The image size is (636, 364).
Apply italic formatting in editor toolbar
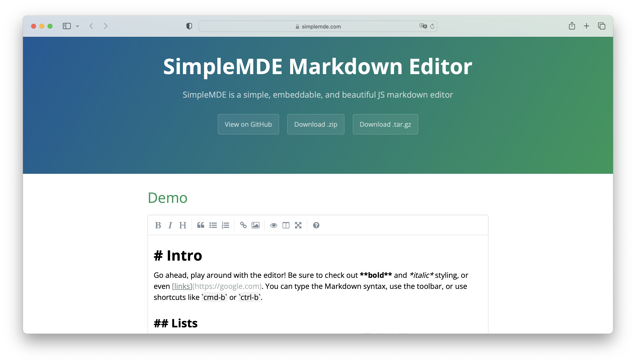170,225
